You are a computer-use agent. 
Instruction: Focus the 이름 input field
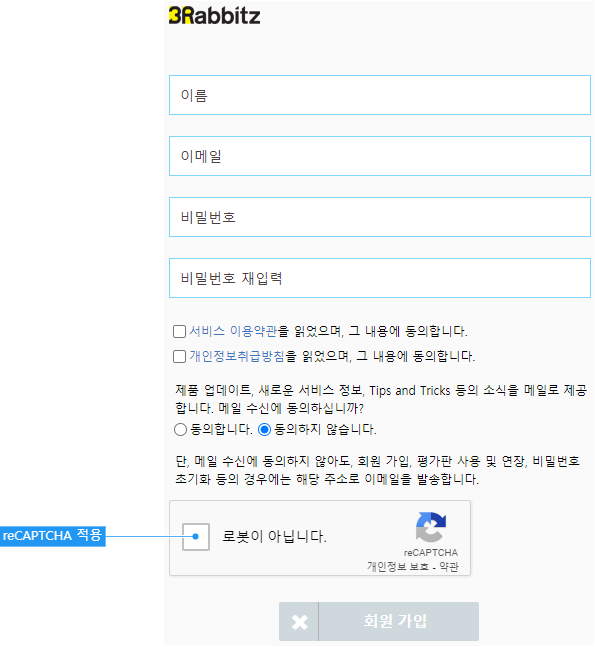coord(380,95)
